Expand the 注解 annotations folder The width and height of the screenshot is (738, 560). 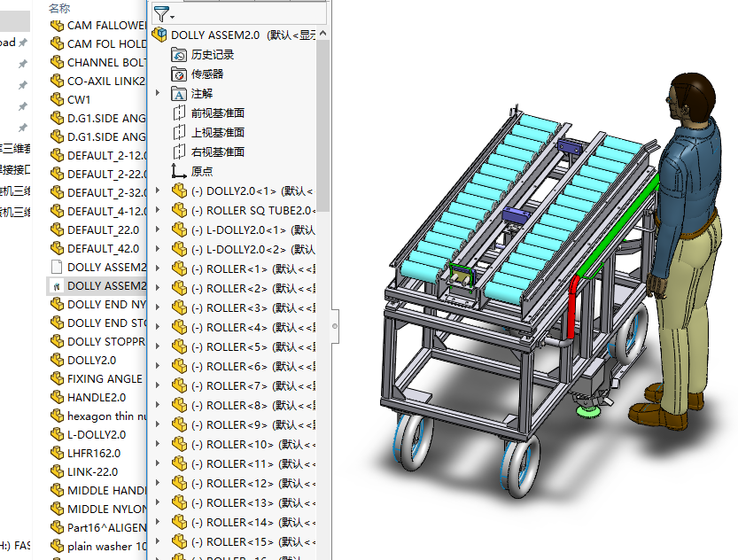tap(158, 93)
